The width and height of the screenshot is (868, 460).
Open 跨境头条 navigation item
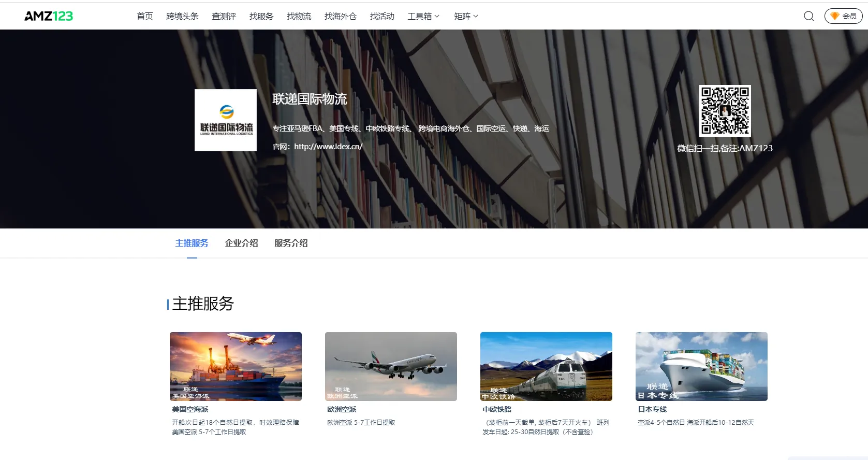tap(182, 16)
